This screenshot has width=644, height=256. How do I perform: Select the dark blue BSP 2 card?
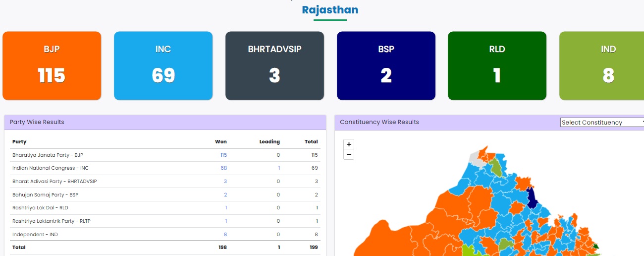coord(386,66)
